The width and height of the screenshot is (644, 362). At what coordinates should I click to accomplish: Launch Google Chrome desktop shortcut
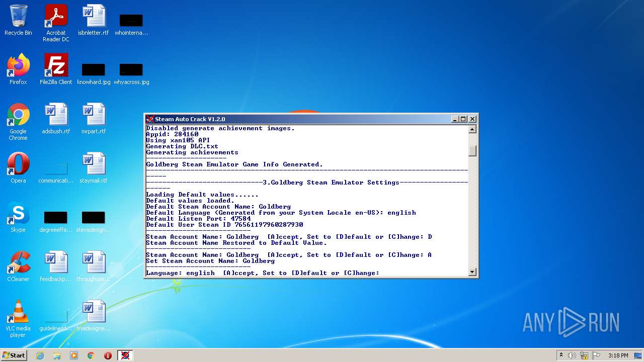pos(18,121)
